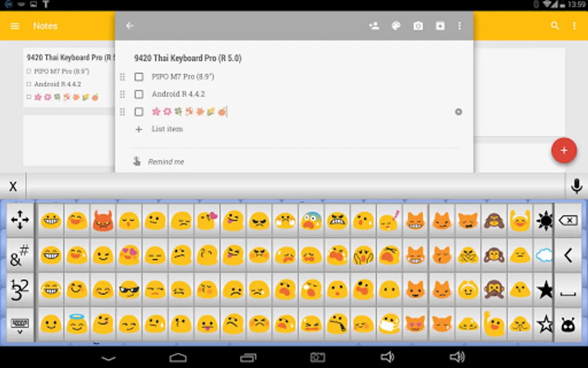
Task: Insert the medical mask face emoji
Action: coord(390,325)
